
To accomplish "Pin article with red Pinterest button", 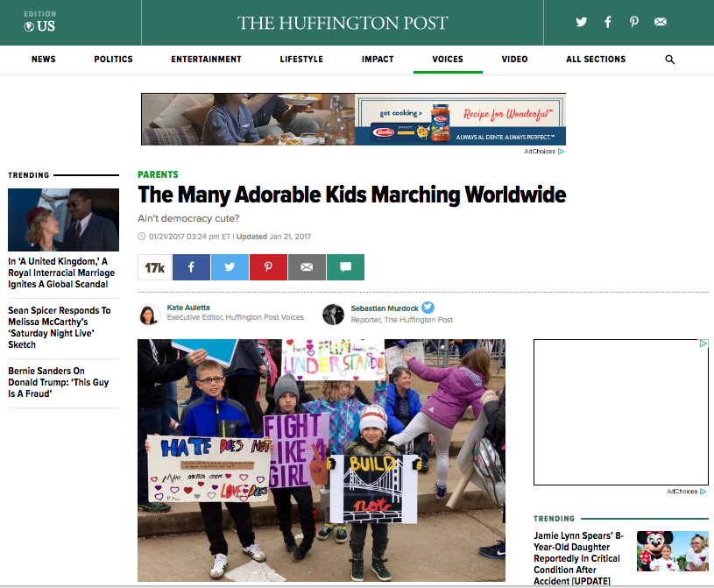I will coord(268,267).
